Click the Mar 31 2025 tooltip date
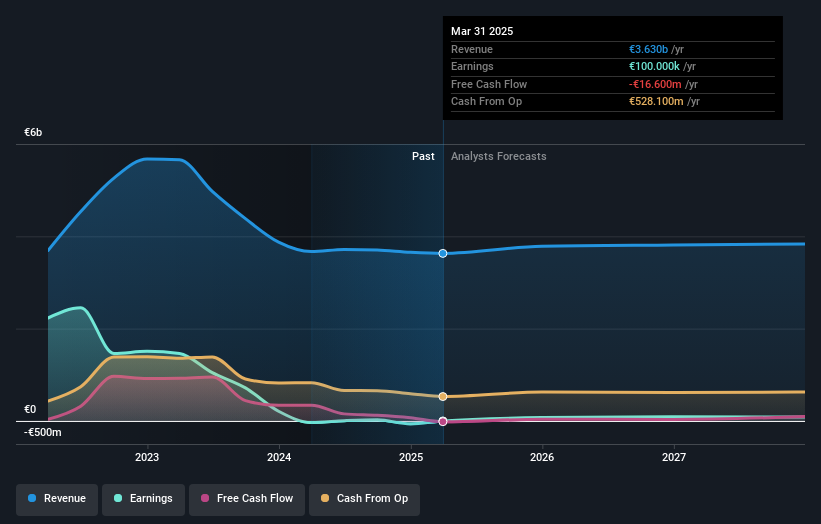The width and height of the screenshot is (821, 524). click(x=482, y=31)
